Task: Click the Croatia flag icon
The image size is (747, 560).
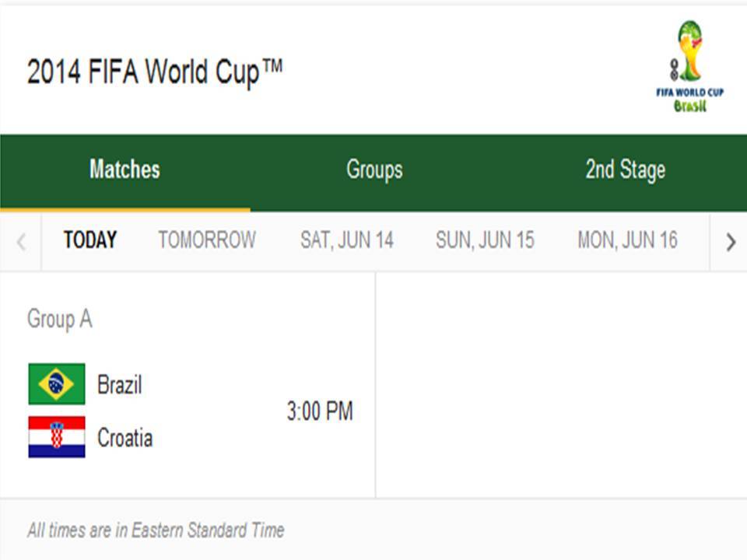Action: pyautogui.click(x=57, y=437)
